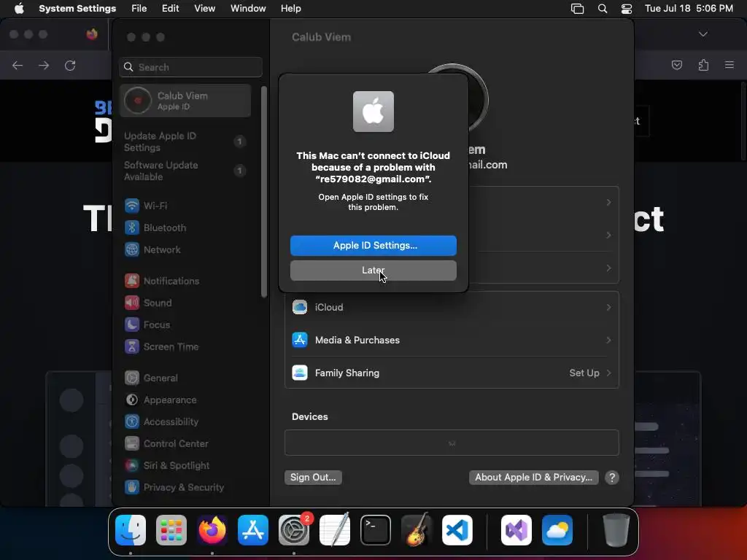Open TextEdit from the Dock
The width and height of the screenshot is (747, 560).
pos(334,530)
